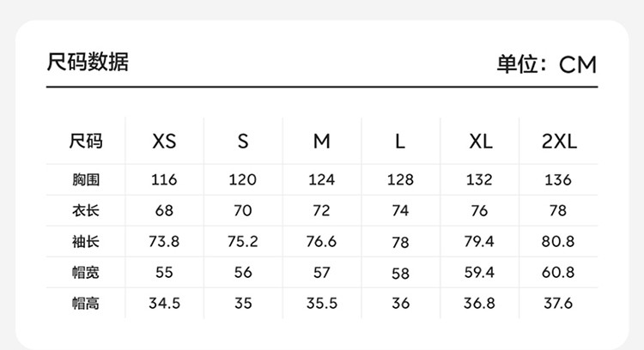Click the 胸围 value 128 for L
This screenshot has height=350, width=644.
click(x=400, y=180)
